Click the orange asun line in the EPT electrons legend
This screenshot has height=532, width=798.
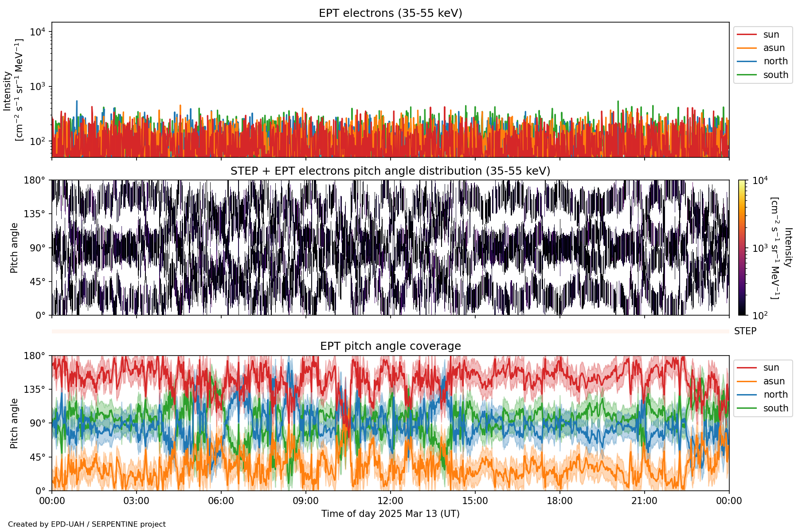pos(747,48)
